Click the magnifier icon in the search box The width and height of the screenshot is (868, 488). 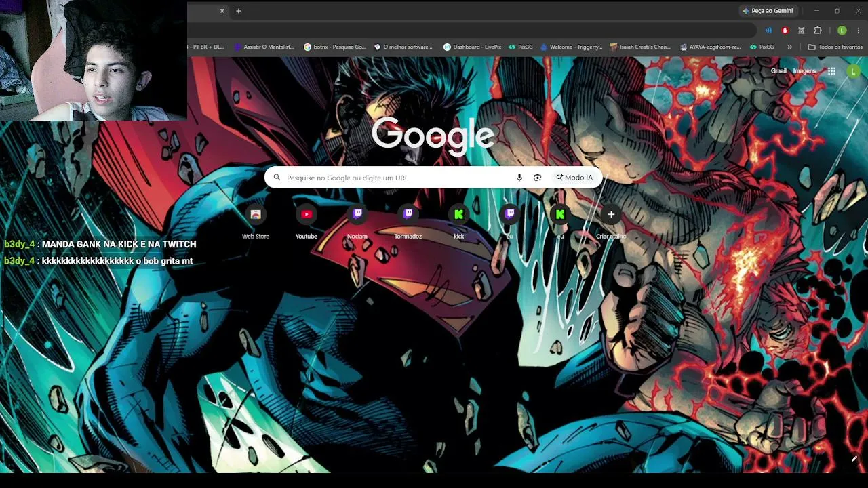[x=277, y=178]
